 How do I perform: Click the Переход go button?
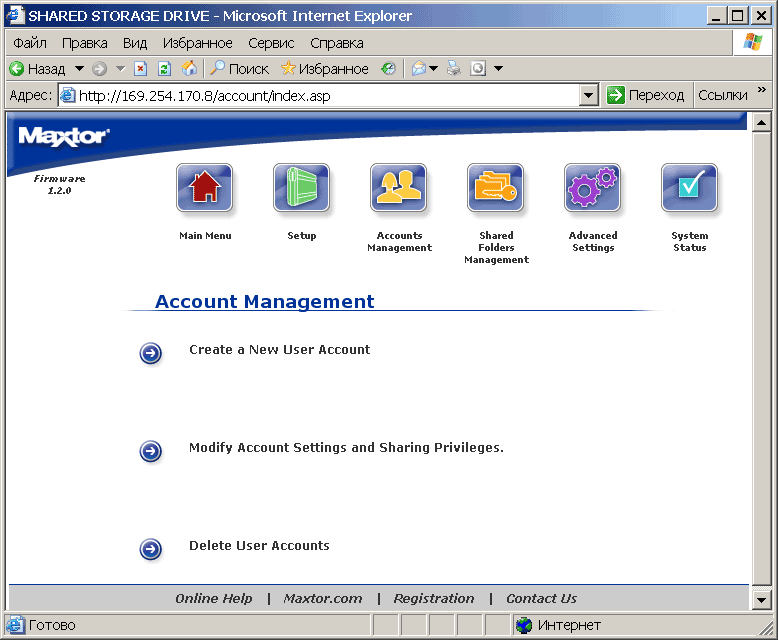point(646,95)
